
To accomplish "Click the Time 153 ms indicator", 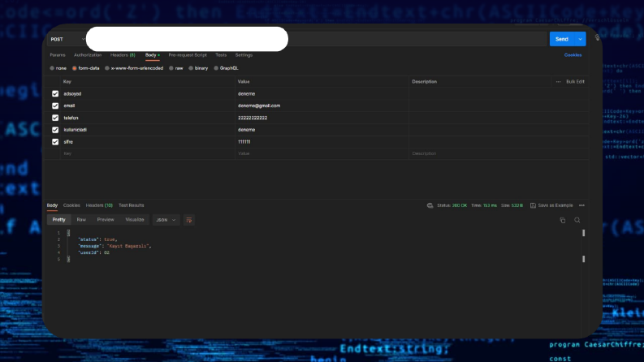I will pyautogui.click(x=484, y=205).
